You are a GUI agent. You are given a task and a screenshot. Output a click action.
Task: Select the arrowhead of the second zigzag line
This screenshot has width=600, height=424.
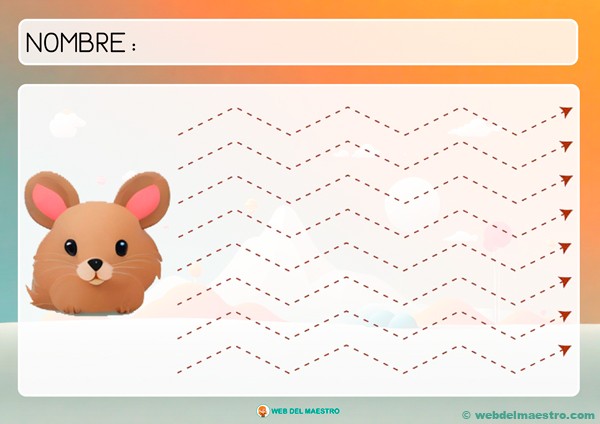click(x=567, y=146)
